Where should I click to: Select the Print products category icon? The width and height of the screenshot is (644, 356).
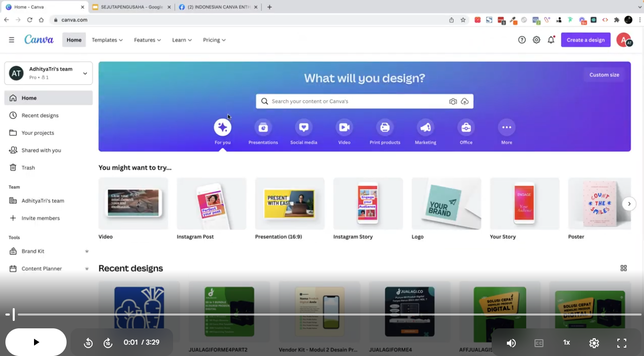pyautogui.click(x=385, y=127)
